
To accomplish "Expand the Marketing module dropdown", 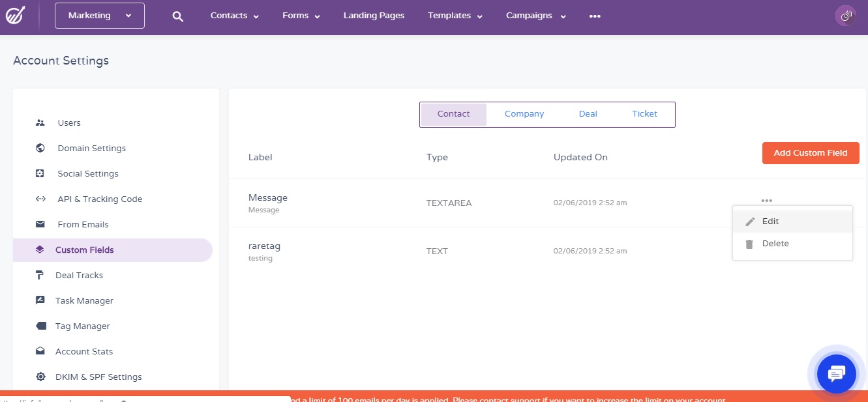I will [99, 16].
